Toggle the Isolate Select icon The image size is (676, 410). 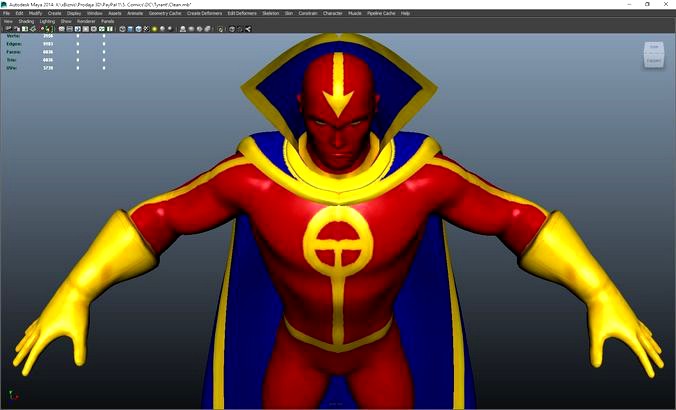coord(182,29)
